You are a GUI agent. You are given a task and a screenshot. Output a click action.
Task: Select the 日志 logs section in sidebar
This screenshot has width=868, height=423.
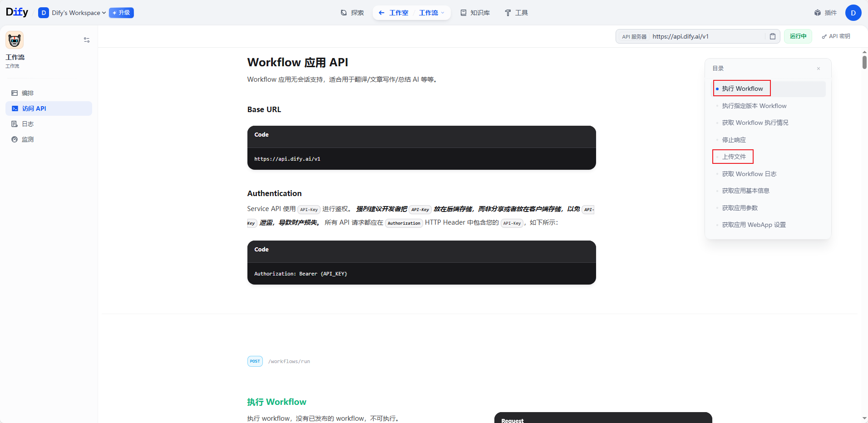point(28,123)
